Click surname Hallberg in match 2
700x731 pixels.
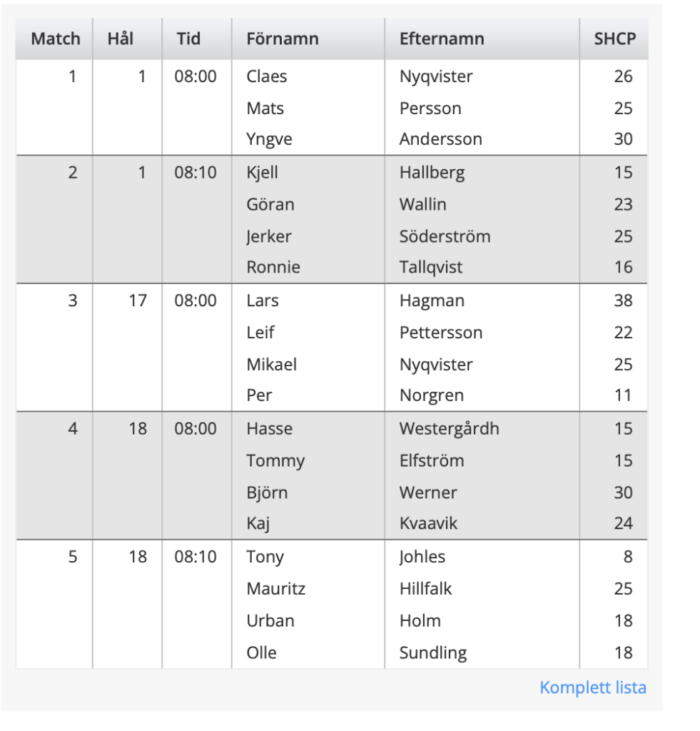[432, 172]
